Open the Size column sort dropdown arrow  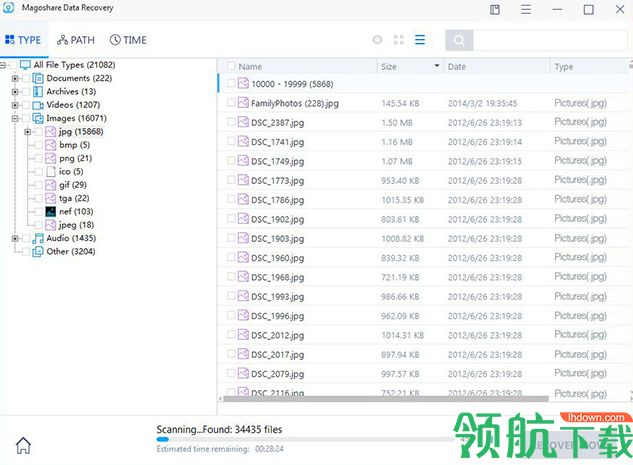[436, 66]
